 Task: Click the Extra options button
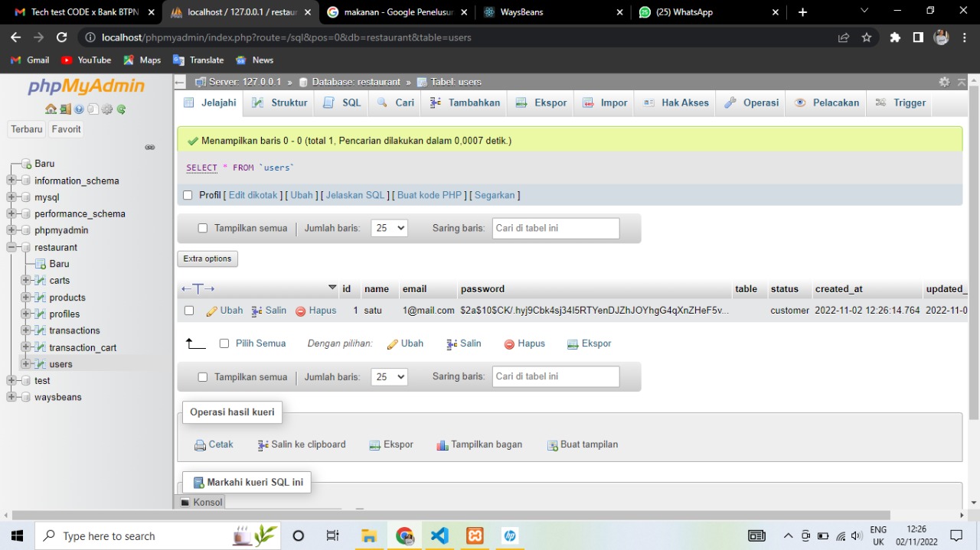207,259
